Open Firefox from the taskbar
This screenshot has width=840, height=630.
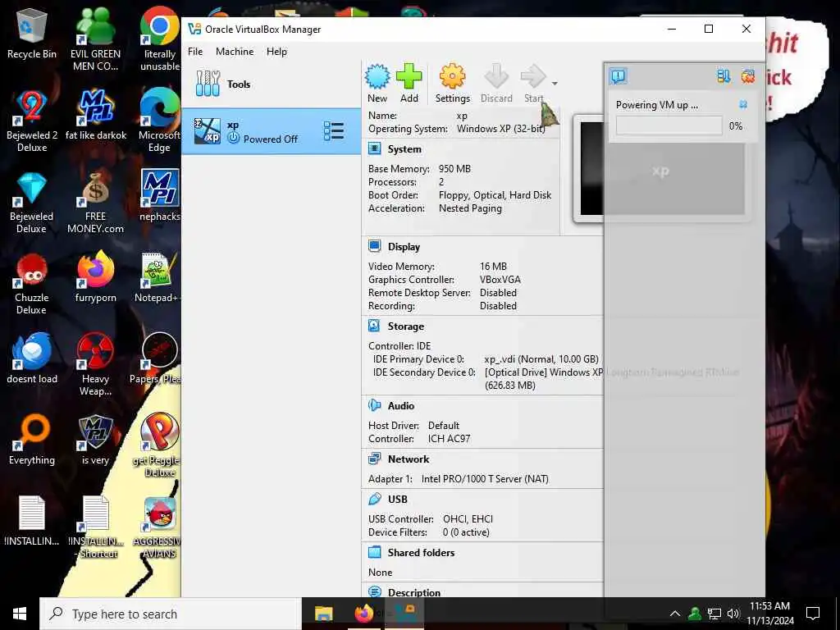point(363,614)
